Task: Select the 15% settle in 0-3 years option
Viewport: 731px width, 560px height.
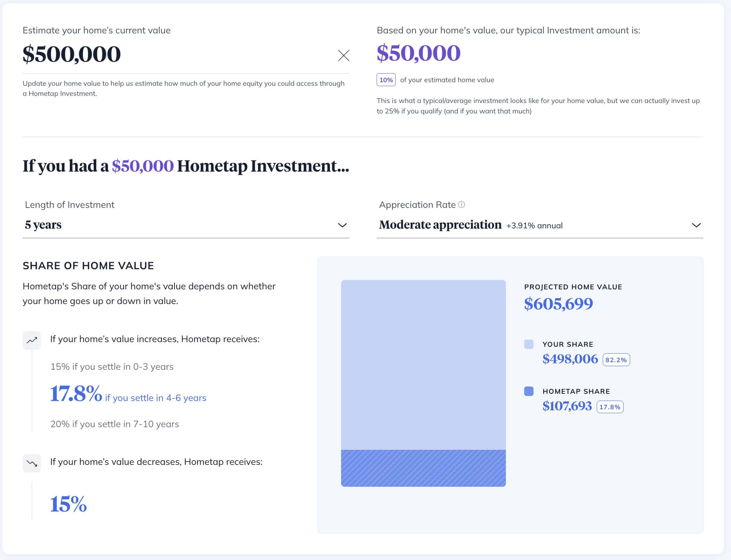Action: pyautogui.click(x=112, y=367)
